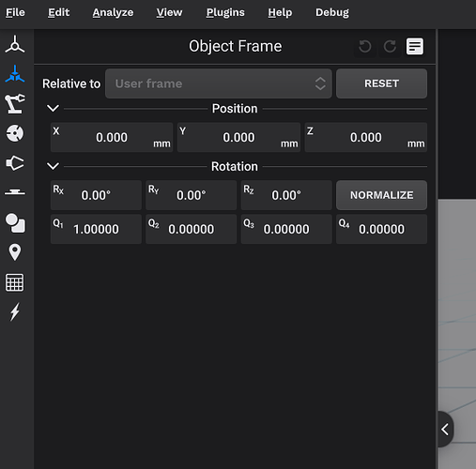Click the NORMALIZE button

pyautogui.click(x=381, y=195)
